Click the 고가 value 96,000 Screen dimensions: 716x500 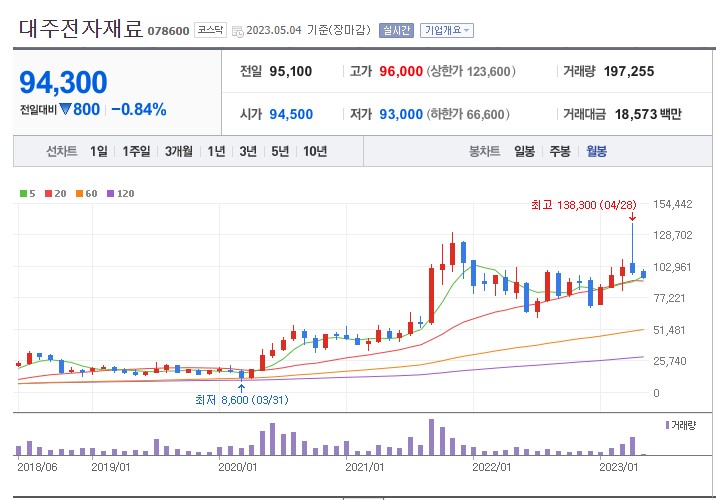[401, 71]
